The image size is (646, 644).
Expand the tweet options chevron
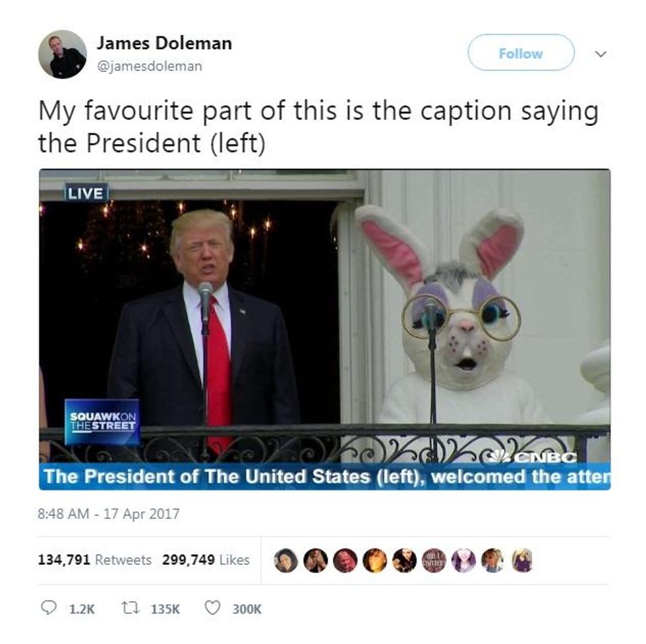(601, 54)
